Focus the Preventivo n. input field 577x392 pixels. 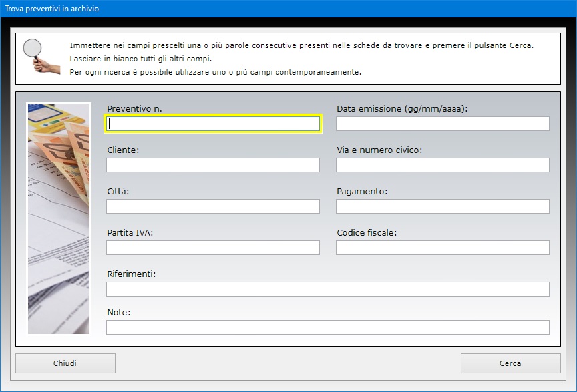213,124
